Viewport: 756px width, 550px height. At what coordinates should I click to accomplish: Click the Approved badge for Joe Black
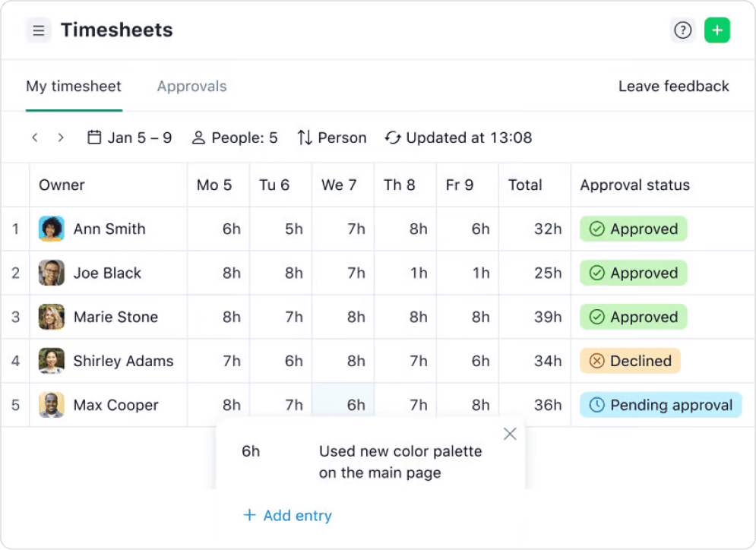point(632,273)
